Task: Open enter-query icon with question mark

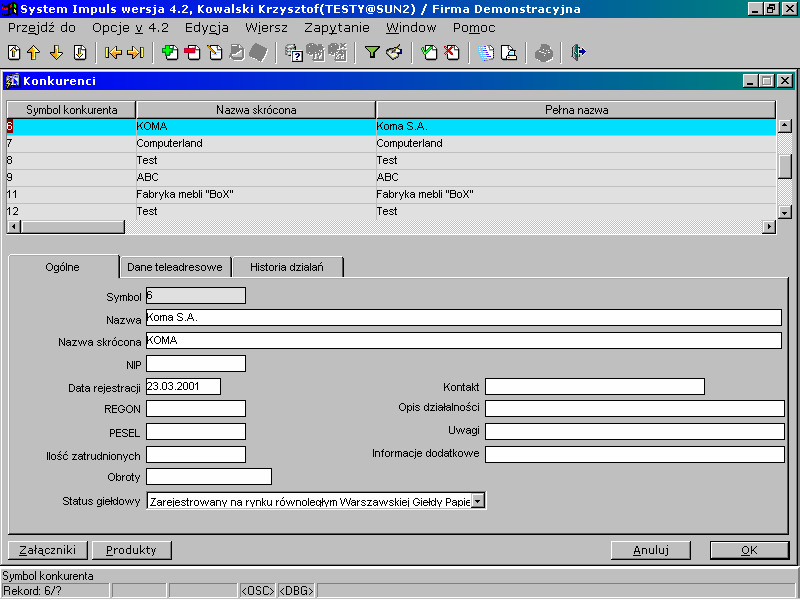Action: pyautogui.click(x=294, y=53)
